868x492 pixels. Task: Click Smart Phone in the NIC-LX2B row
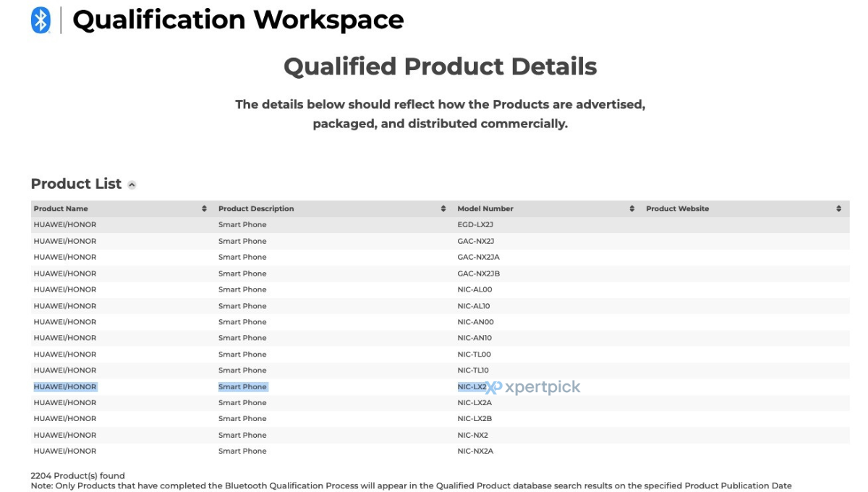pyautogui.click(x=242, y=419)
